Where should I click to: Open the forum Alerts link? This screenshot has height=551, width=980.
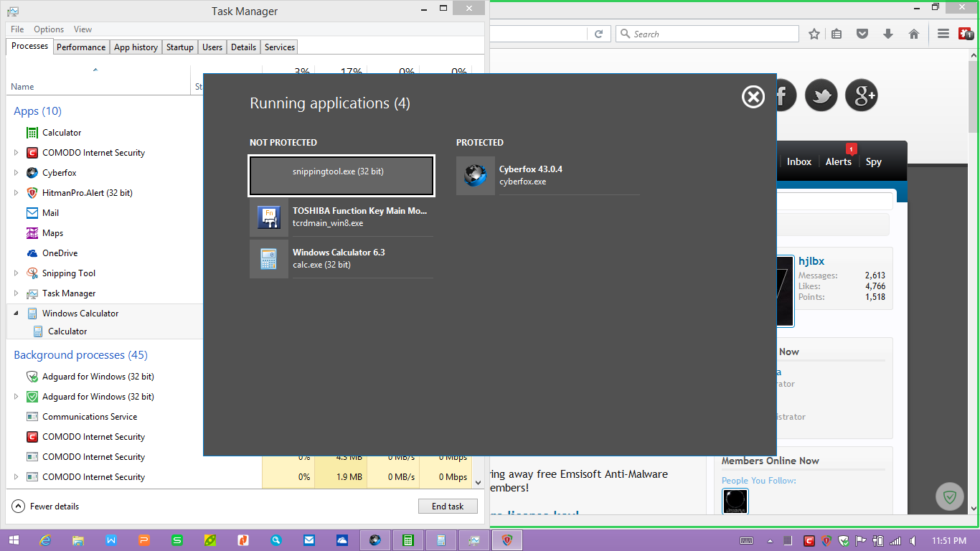839,161
